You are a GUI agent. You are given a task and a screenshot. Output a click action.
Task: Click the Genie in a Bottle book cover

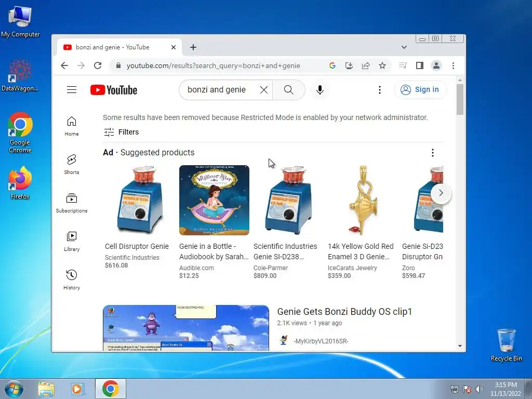coord(214,200)
